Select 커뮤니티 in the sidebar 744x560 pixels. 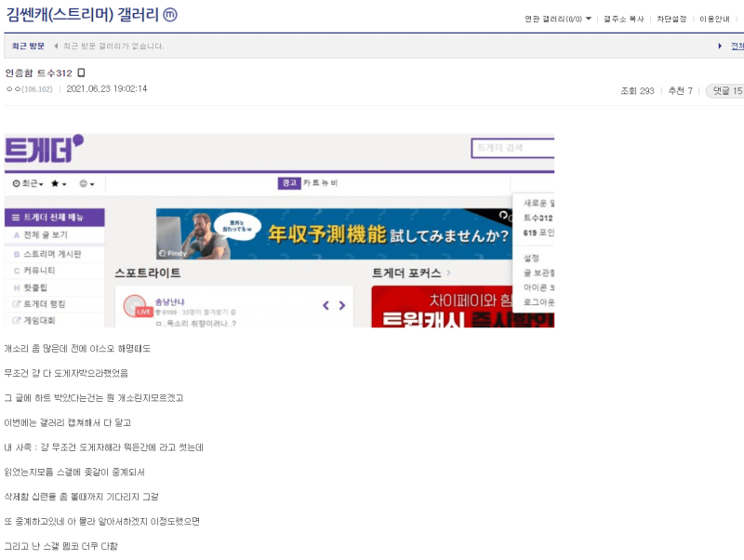tap(55, 271)
